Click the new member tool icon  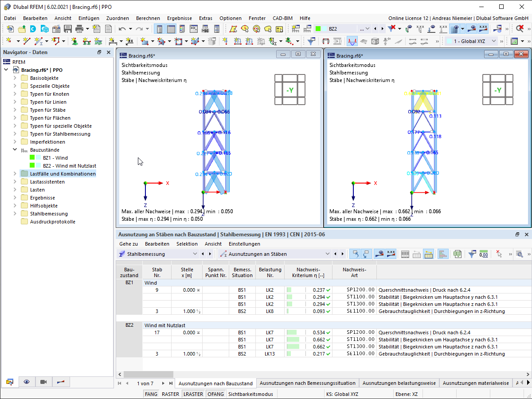[39, 41]
